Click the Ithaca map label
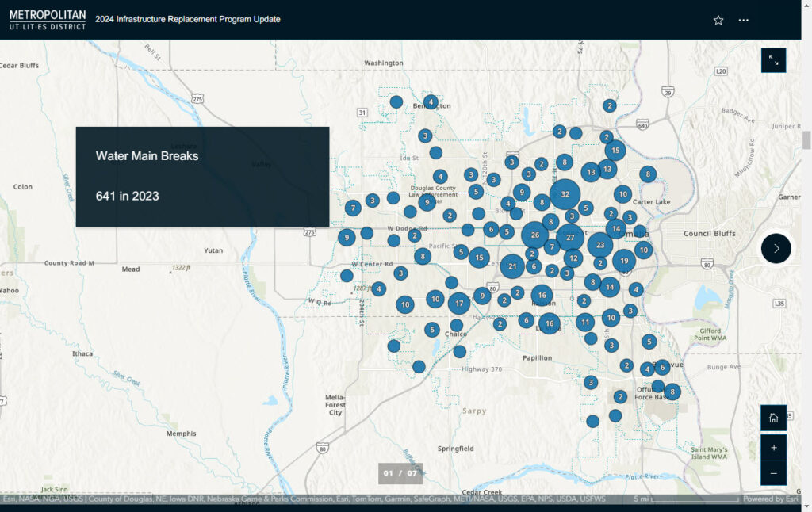Viewport: 812px width, 512px height. coord(82,353)
